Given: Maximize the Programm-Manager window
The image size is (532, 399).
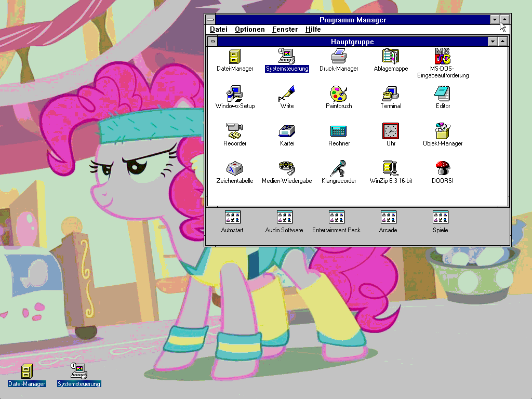Looking at the screenshot, I should (505, 20).
